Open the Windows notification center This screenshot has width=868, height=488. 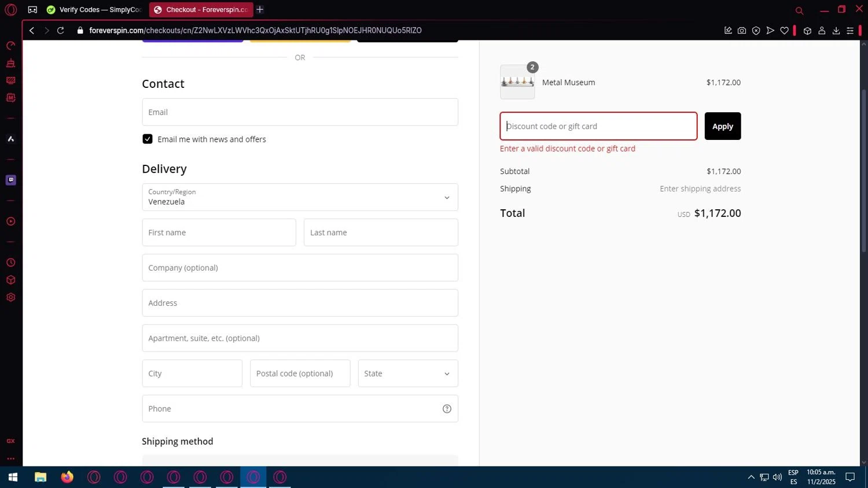[x=850, y=477]
